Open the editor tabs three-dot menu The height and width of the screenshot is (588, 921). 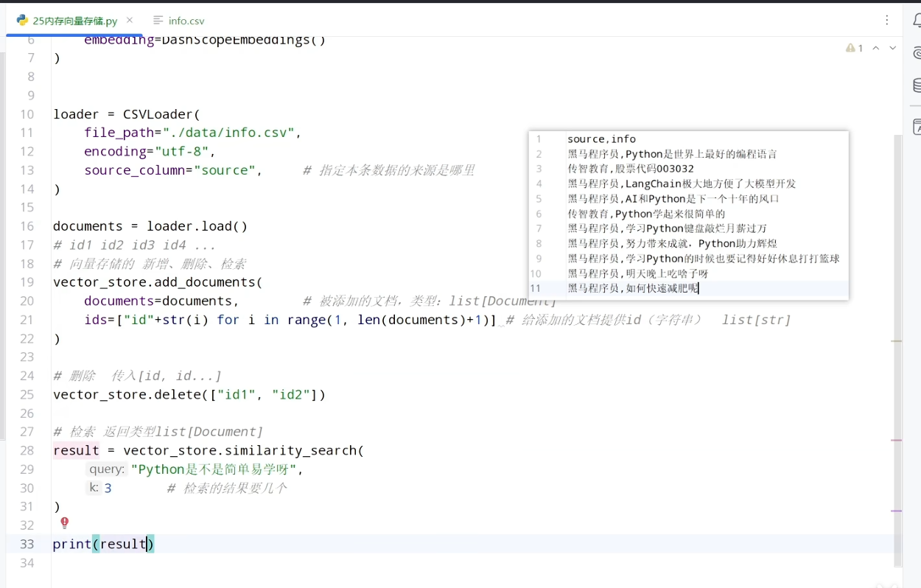(887, 21)
